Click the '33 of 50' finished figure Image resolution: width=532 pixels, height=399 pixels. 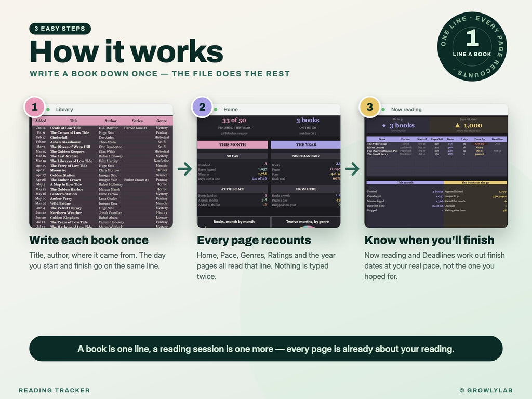234,121
